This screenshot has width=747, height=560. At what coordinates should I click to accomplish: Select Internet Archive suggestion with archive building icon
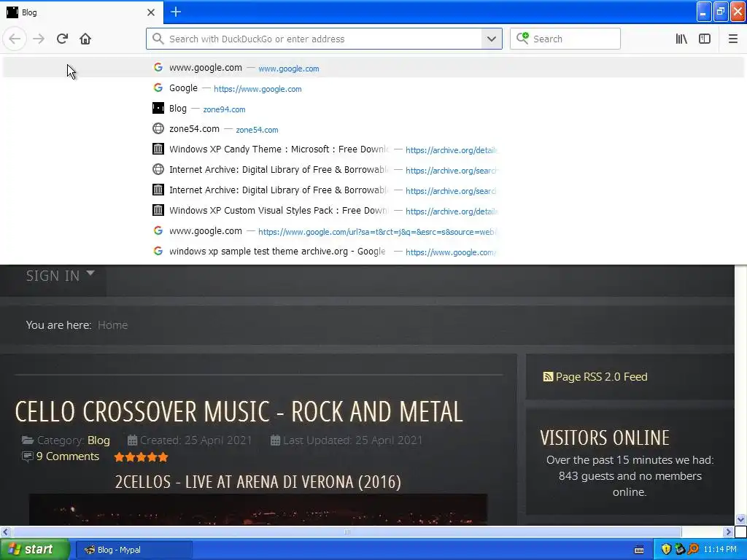pyautogui.click(x=373, y=190)
